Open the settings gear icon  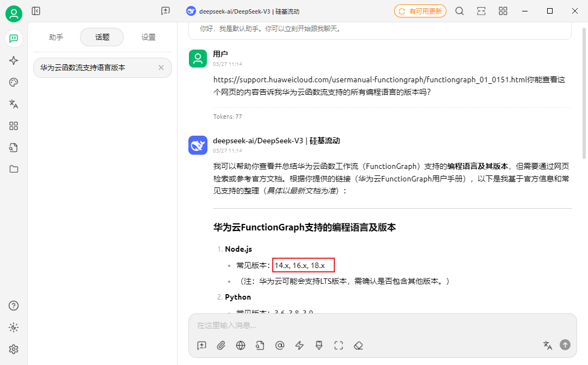(x=14, y=349)
